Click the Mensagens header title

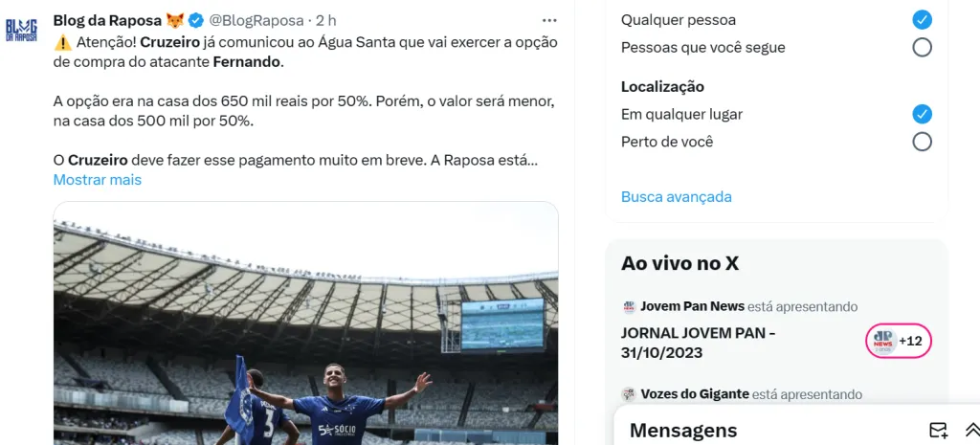click(683, 431)
